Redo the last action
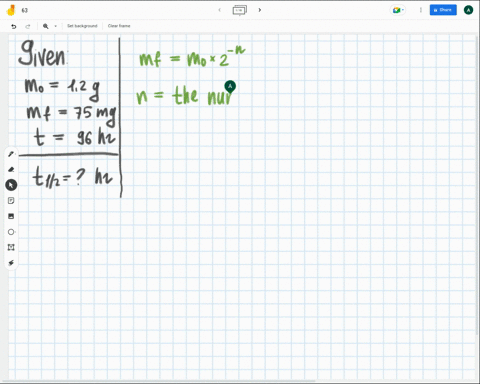The image size is (480, 384). coord(28,26)
